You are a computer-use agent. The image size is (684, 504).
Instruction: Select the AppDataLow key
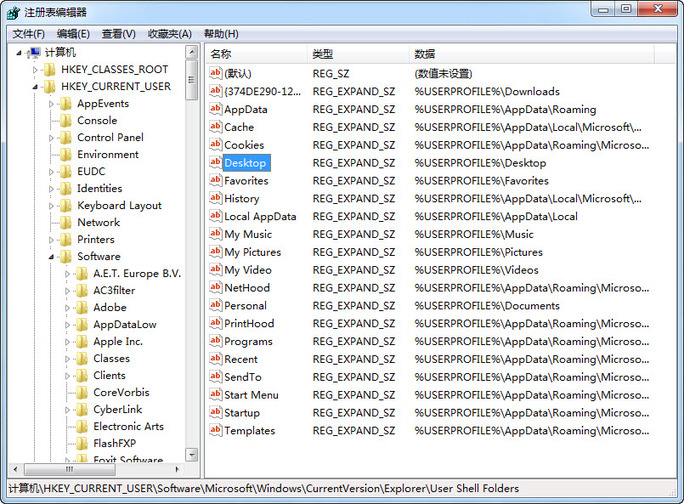[125, 325]
